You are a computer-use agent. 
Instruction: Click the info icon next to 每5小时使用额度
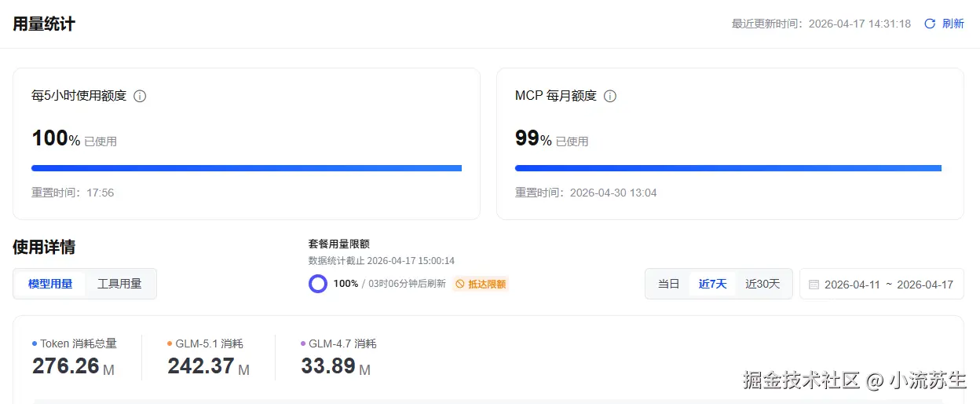(140, 96)
